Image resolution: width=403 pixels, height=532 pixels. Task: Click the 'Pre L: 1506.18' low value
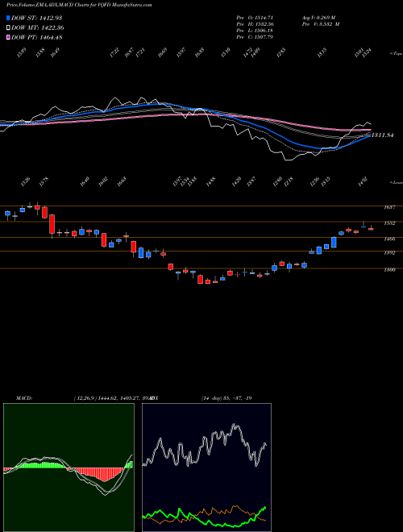255,30
